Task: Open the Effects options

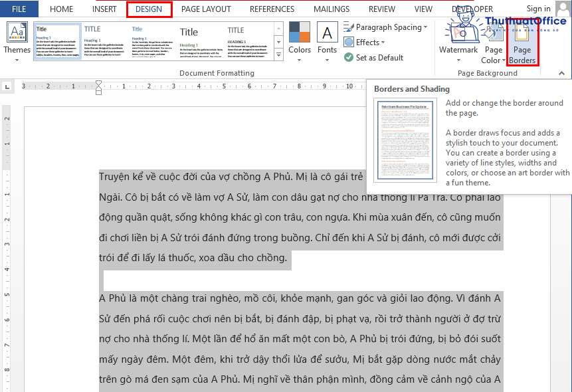Action: [x=347, y=42]
